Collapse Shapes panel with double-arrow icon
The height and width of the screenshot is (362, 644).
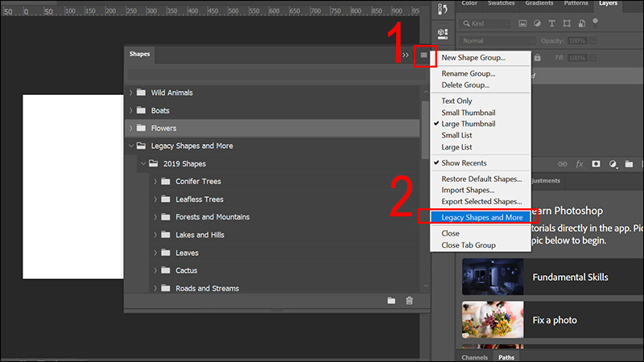click(x=407, y=55)
